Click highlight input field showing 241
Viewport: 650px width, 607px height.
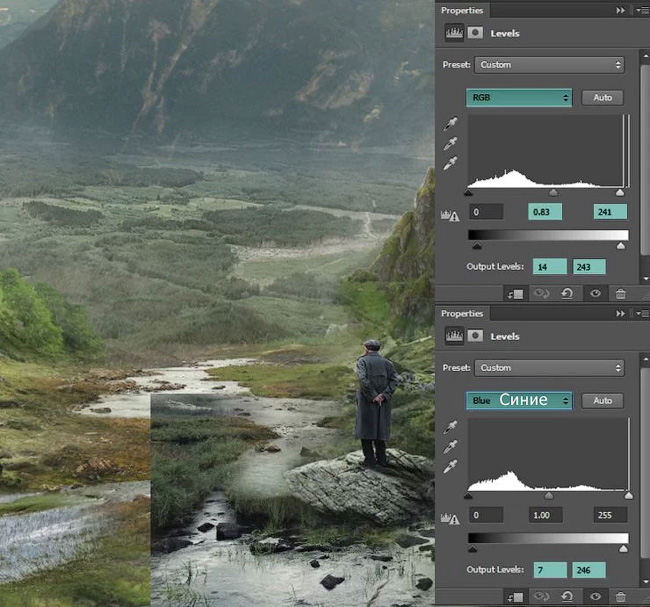[610, 212]
